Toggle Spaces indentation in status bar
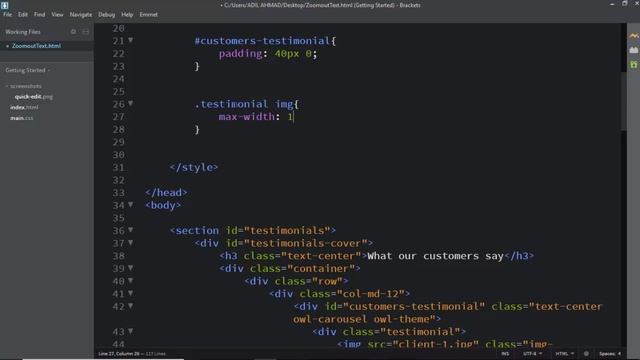 coord(610,354)
